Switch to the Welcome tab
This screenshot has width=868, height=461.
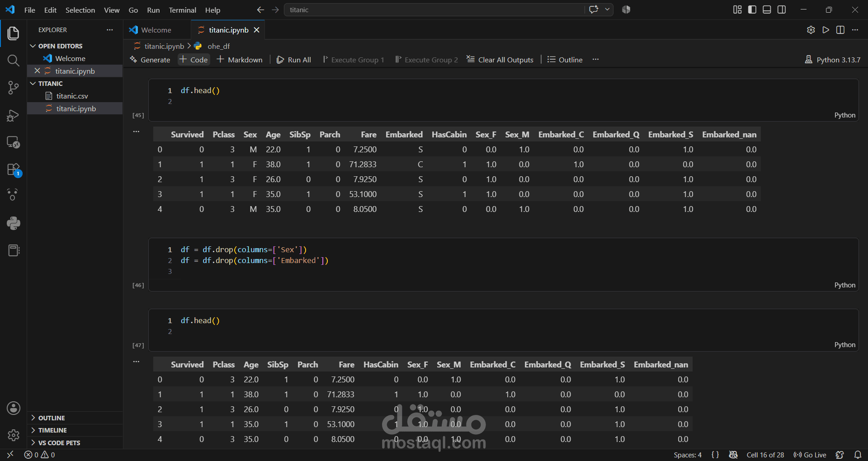coord(156,30)
